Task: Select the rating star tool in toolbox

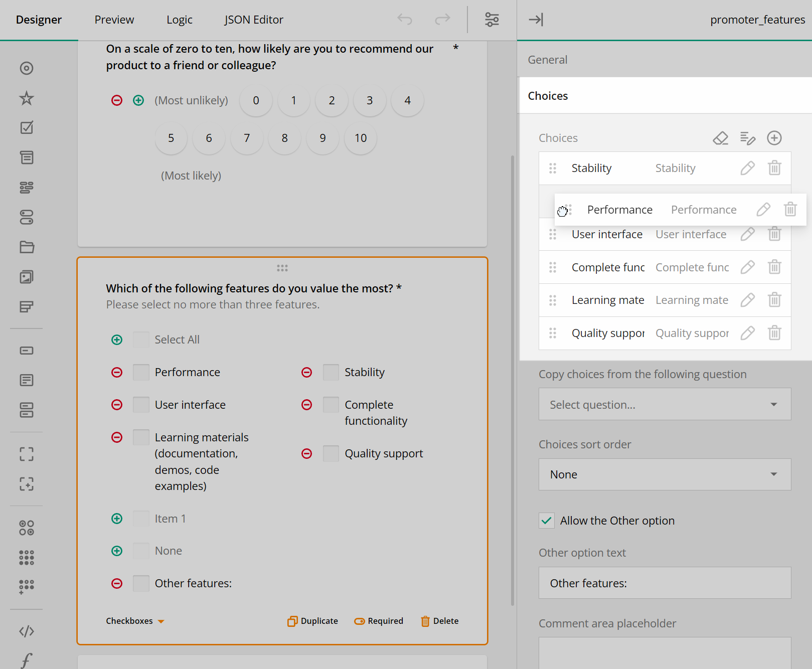Action: [27, 98]
